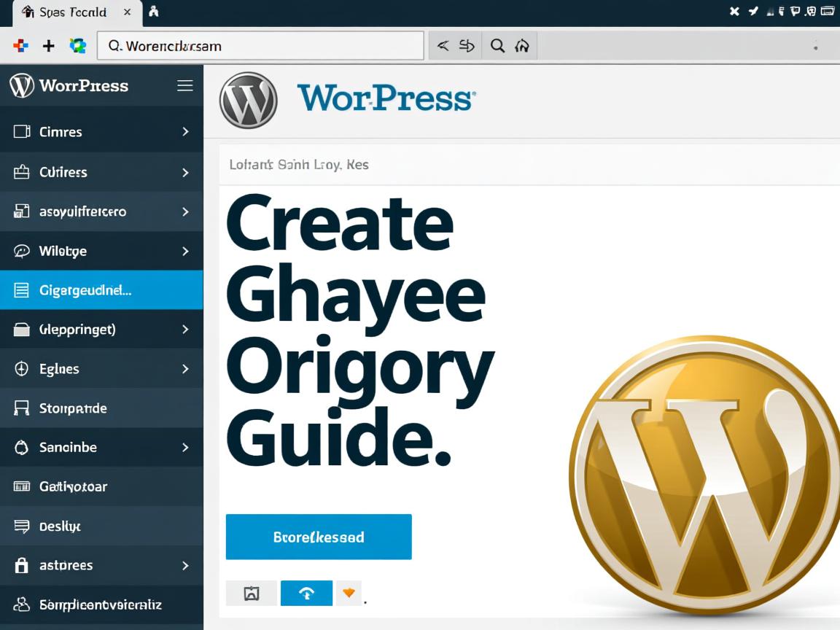Click inside the Worenclursam address bar
This screenshot has width=840, height=630.
[x=259, y=45]
